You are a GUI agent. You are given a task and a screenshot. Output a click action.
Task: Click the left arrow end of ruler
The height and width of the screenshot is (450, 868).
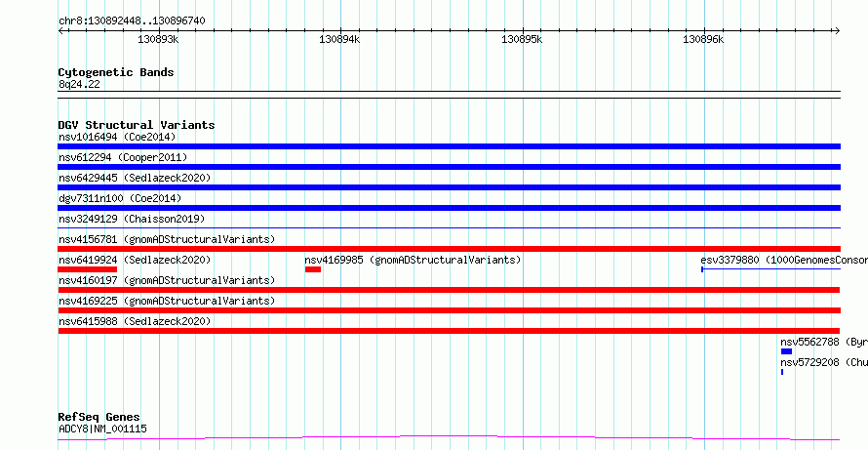click(x=60, y=30)
